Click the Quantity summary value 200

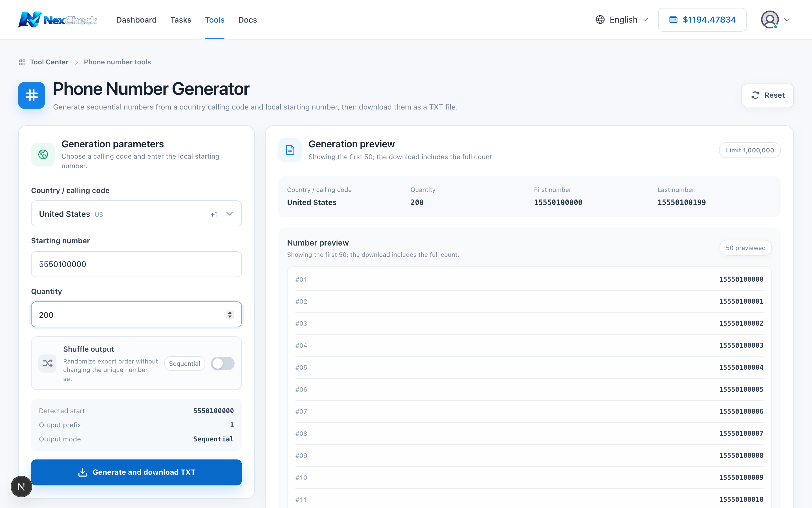(x=417, y=202)
